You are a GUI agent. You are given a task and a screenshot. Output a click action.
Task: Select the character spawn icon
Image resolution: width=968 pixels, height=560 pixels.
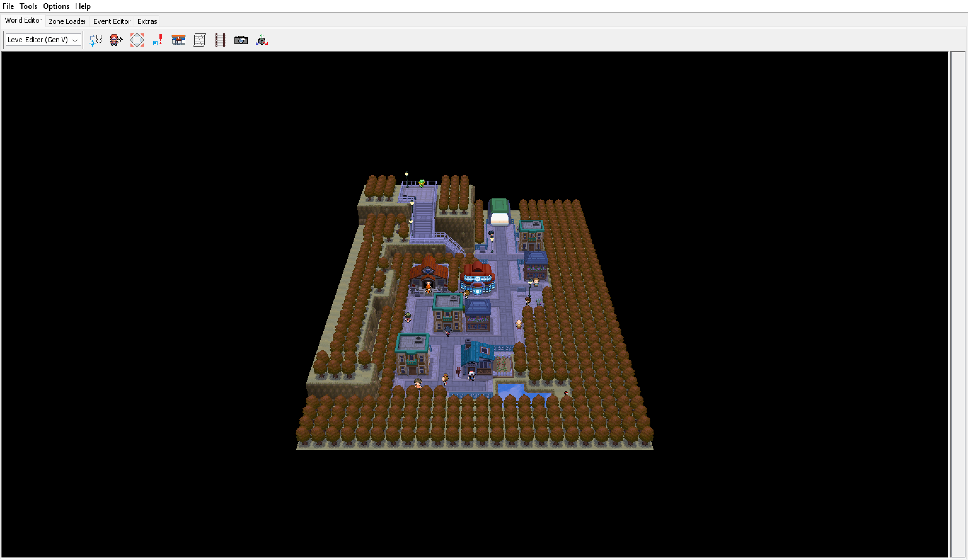[115, 40]
